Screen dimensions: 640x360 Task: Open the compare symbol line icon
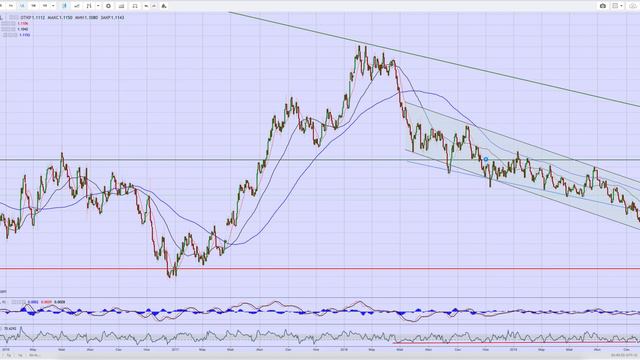[x=77, y=6]
